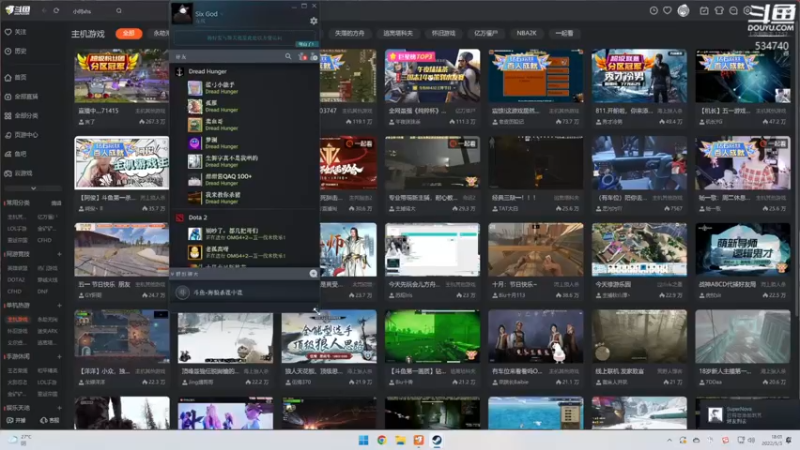Open watch history clock icon in header
Screen dimensions: 800x450
(654, 11)
